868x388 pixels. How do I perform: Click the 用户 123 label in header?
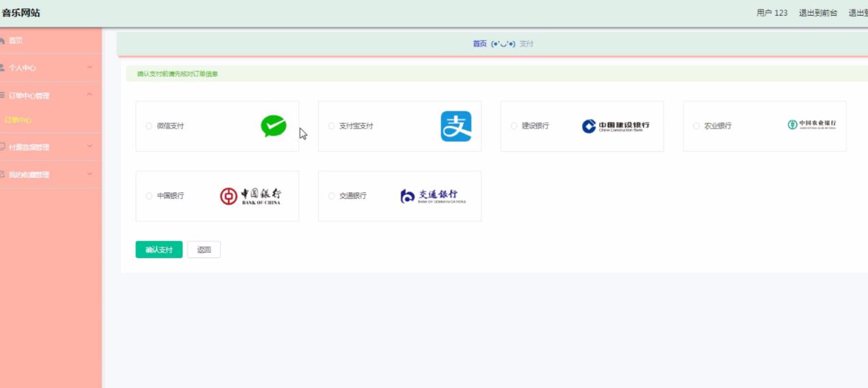772,13
